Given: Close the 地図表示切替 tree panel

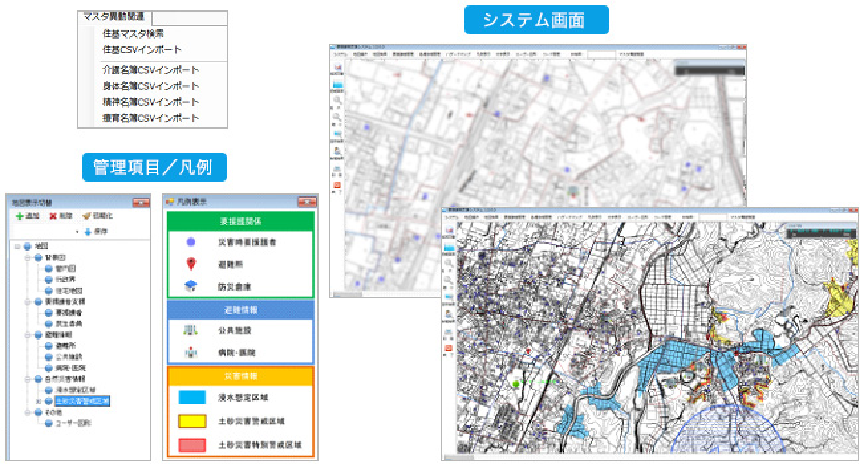Looking at the screenshot, I should (141, 203).
